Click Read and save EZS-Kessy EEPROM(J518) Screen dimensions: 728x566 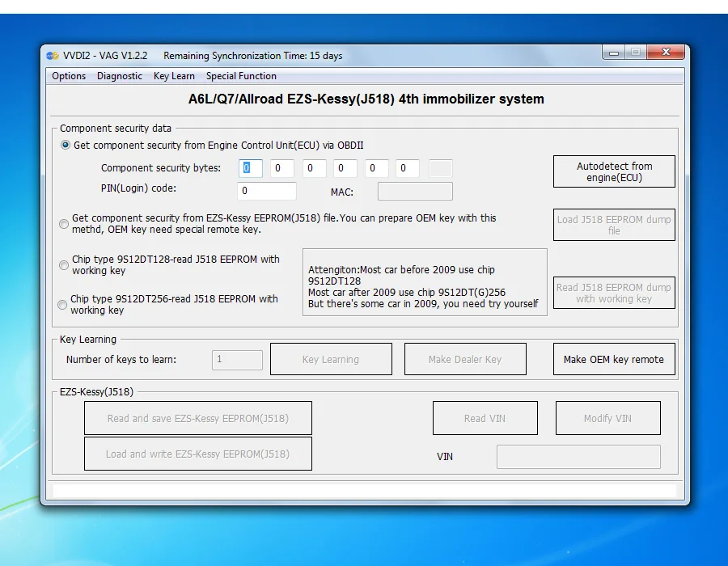(x=198, y=419)
